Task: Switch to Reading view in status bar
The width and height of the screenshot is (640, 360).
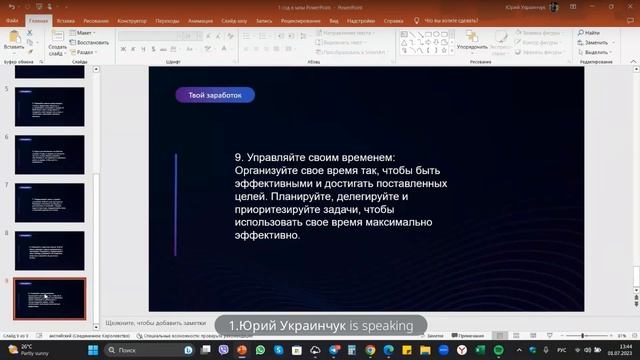Action: [x=533, y=336]
